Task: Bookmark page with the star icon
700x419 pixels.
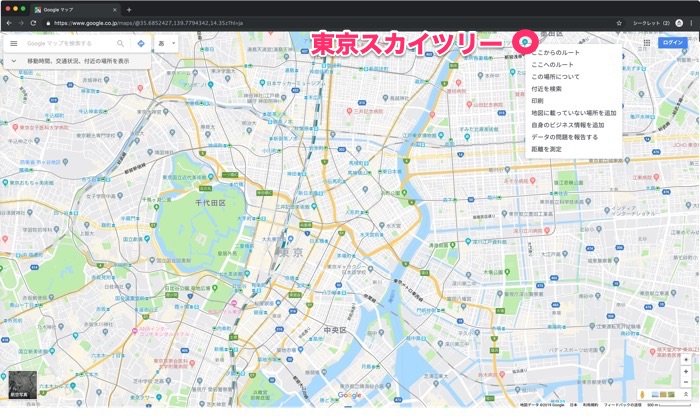Action: 619,23
